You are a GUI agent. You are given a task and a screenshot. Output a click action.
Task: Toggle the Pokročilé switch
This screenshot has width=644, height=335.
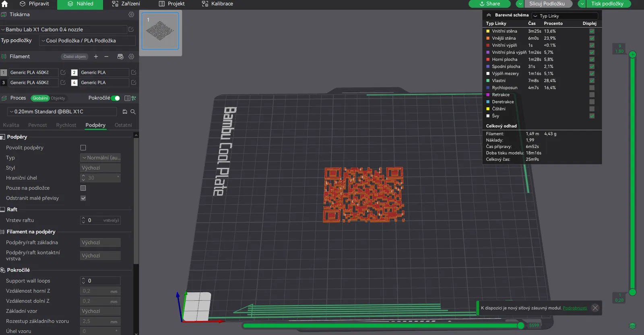click(x=116, y=98)
